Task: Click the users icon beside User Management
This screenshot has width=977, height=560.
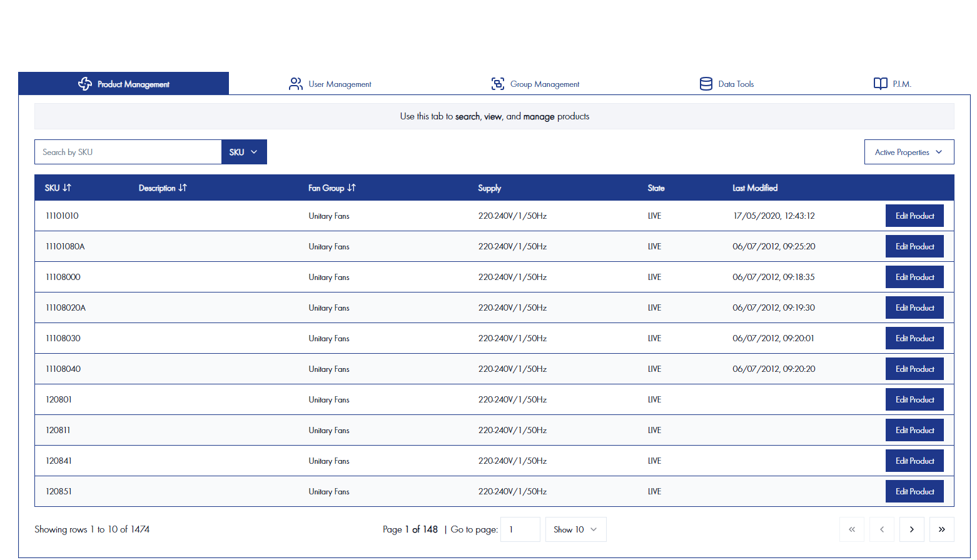Action: (x=296, y=84)
